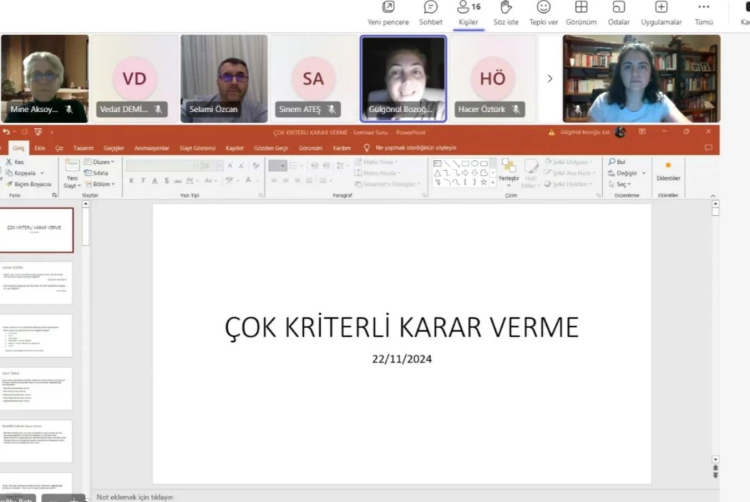
Task: Show next participants with the chevron
Action: click(x=549, y=78)
